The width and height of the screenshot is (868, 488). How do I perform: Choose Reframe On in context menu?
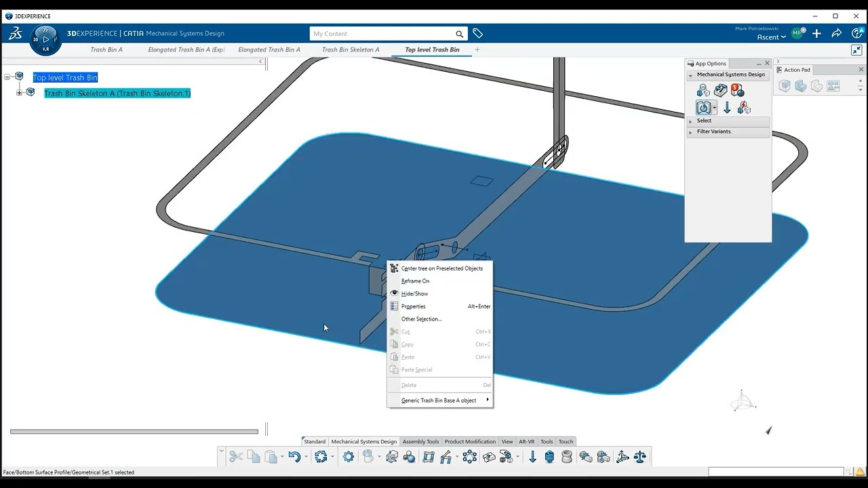[440, 281]
